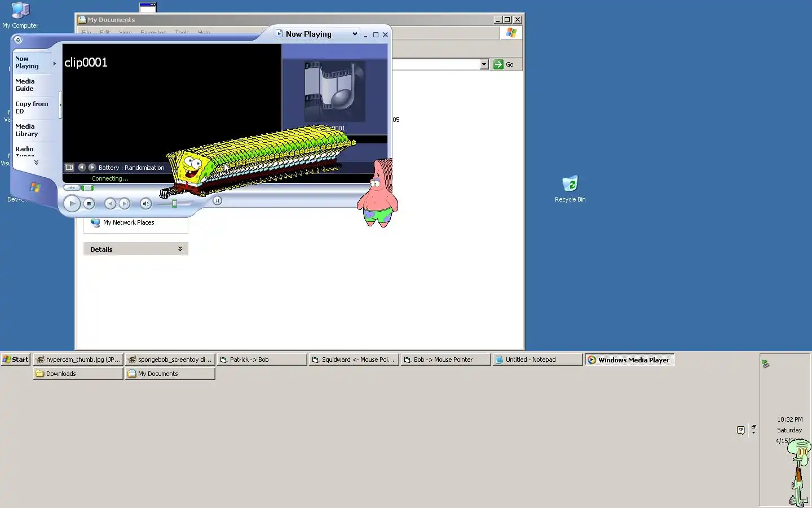Click Windows Media Player taskbar button
Image resolution: width=812 pixels, height=508 pixels.
(x=629, y=360)
